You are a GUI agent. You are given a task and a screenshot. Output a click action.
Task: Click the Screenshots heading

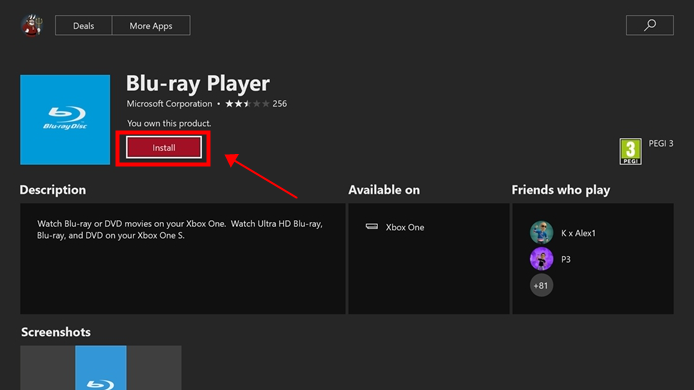click(x=56, y=332)
